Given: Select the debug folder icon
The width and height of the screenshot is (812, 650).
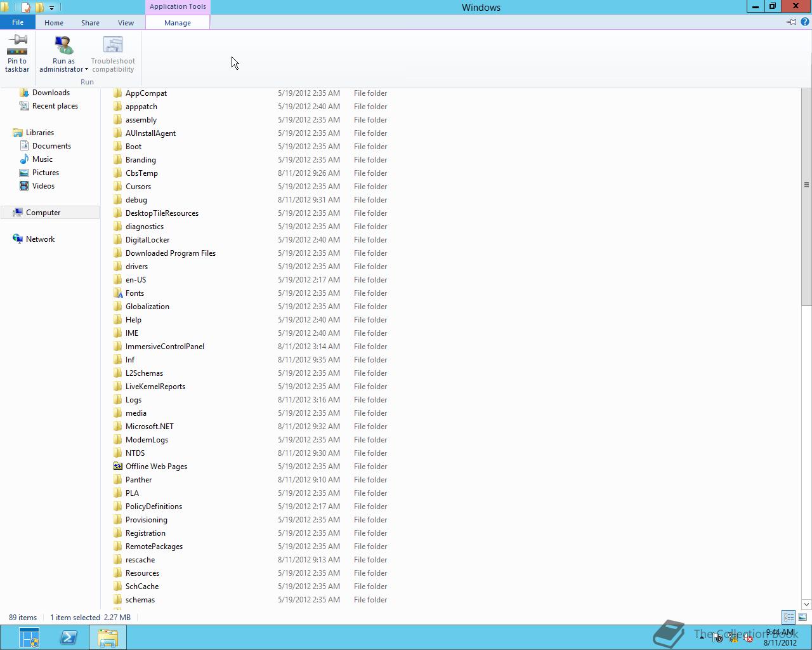Looking at the screenshot, I should (117, 199).
